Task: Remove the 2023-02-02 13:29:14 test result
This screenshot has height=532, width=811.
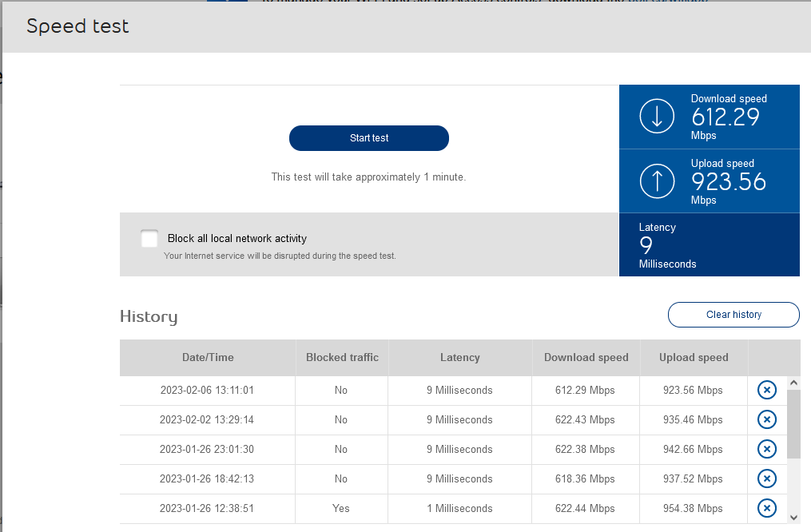Action: [x=766, y=419]
